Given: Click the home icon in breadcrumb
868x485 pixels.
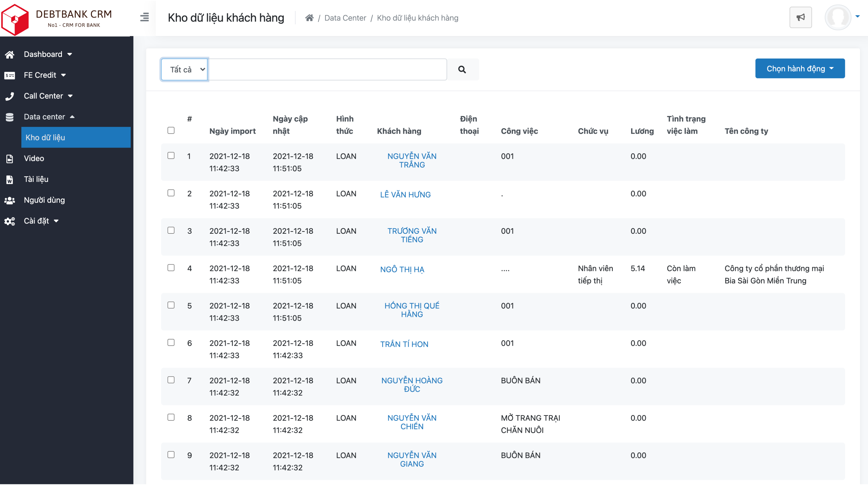Looking at the screenshot, I should (309, 18).
